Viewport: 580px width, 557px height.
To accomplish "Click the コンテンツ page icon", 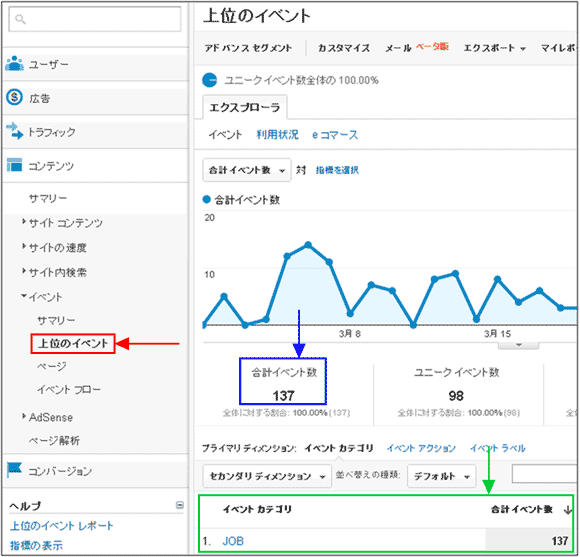I will point(14,165).
